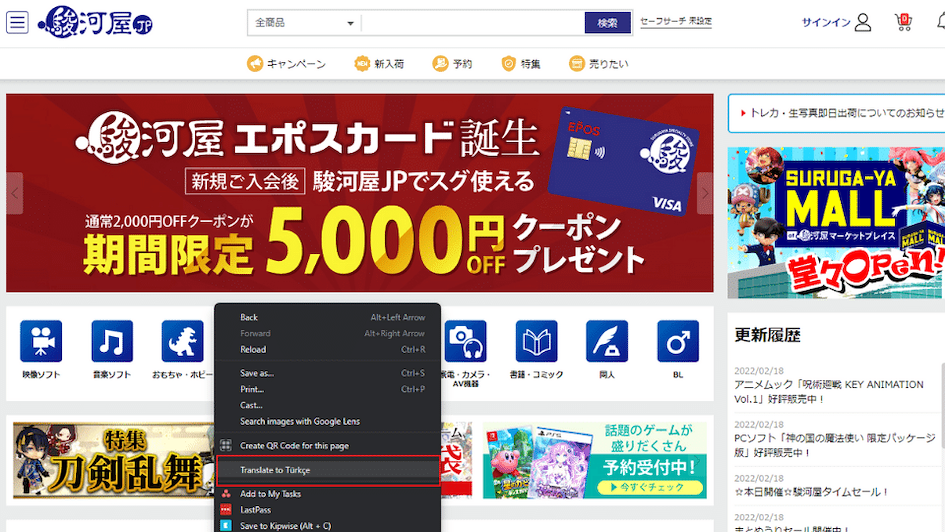Select the BL category icon
This screenshot has width=945, height=532.
678,342
